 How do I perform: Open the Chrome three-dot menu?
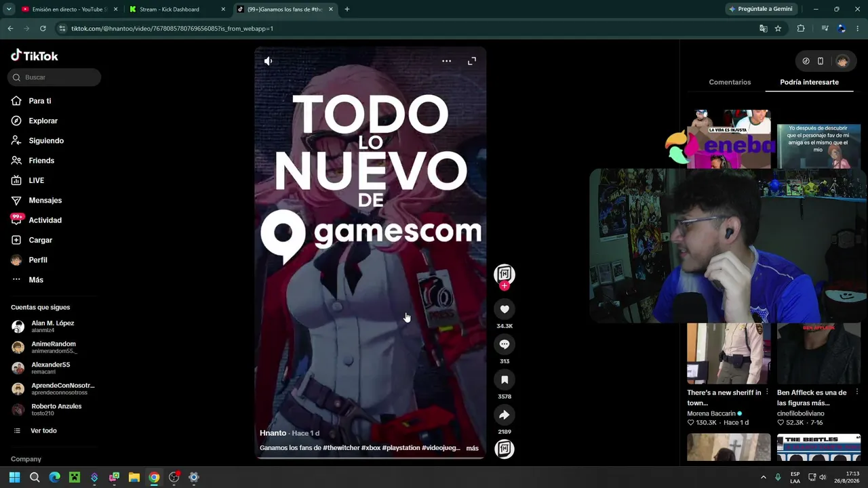click(859, 28)
